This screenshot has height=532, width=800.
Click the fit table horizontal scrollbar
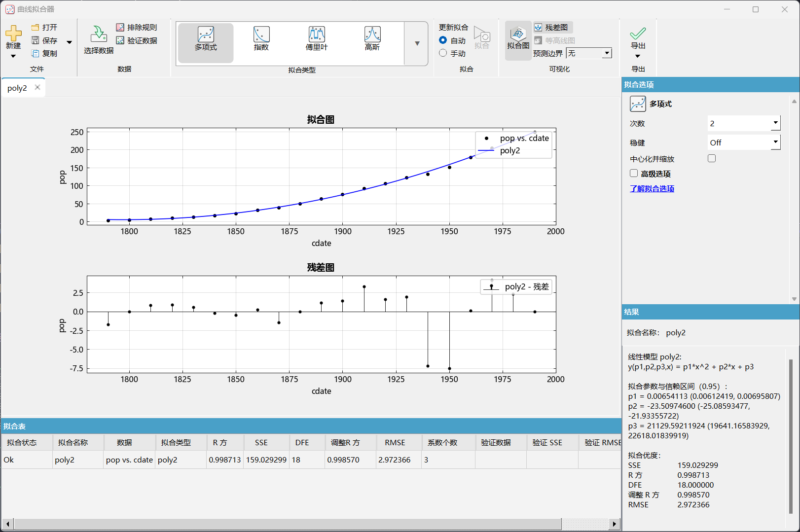(x=286, y=524)
